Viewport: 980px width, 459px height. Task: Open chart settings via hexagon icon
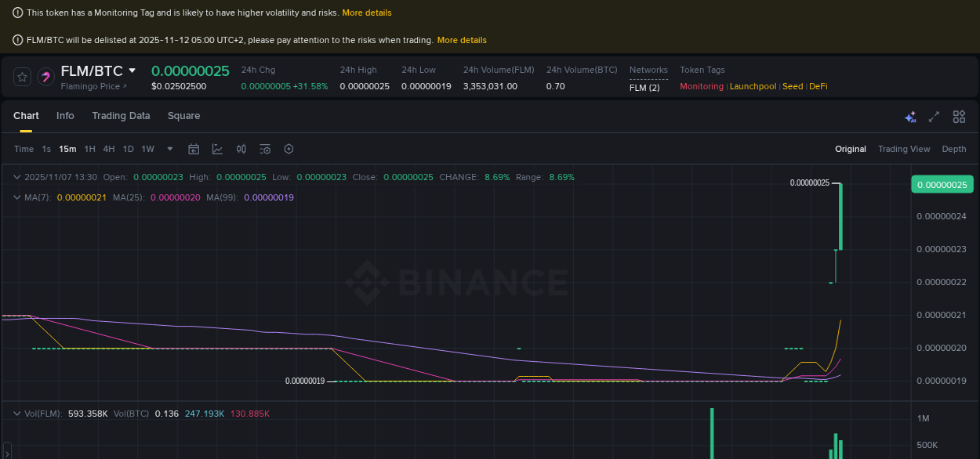[289, 149]
